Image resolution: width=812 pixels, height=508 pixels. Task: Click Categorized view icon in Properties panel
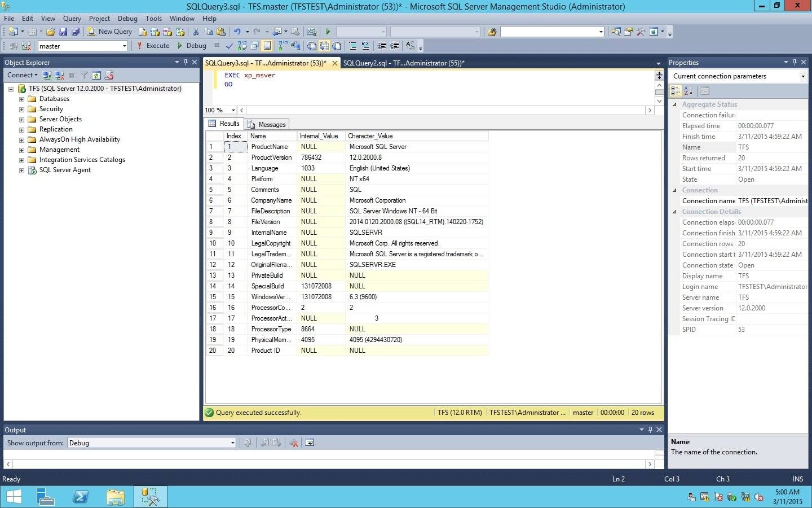click(x=676, y=90)
